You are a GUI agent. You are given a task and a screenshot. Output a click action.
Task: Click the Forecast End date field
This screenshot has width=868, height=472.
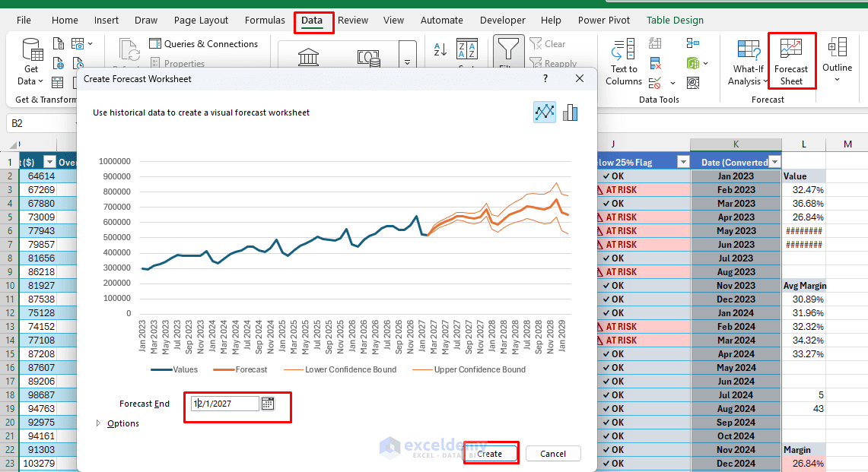pyautogui.click(x=224, y=404)
